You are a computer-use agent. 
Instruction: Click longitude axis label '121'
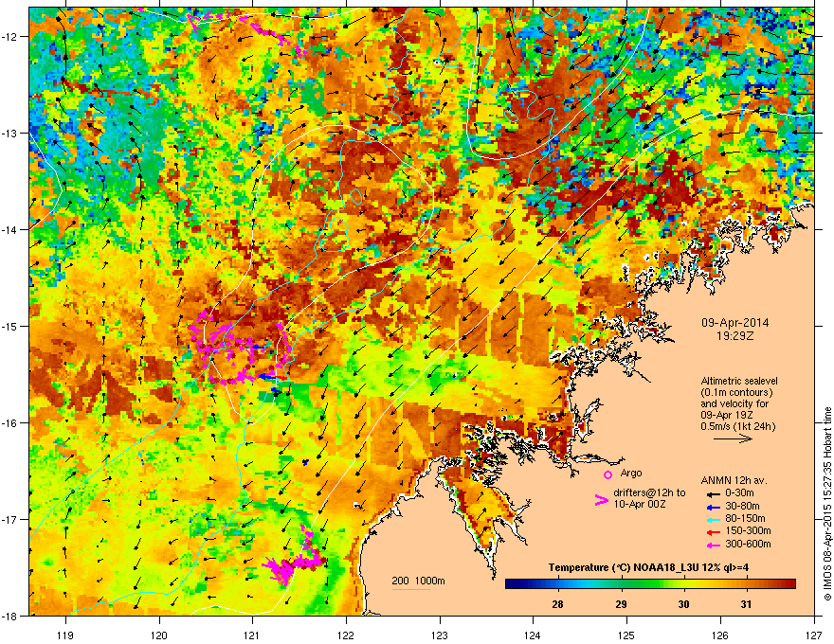[252, 635]
